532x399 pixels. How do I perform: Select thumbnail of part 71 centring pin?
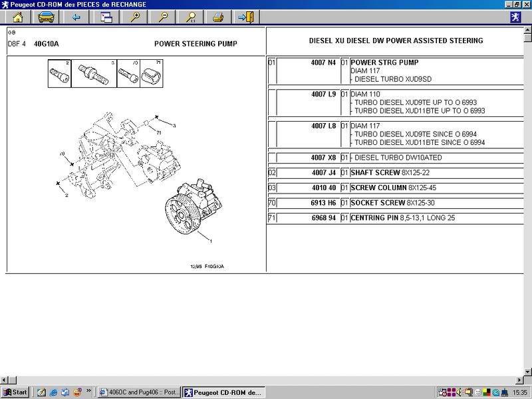[x=152, y=74]
